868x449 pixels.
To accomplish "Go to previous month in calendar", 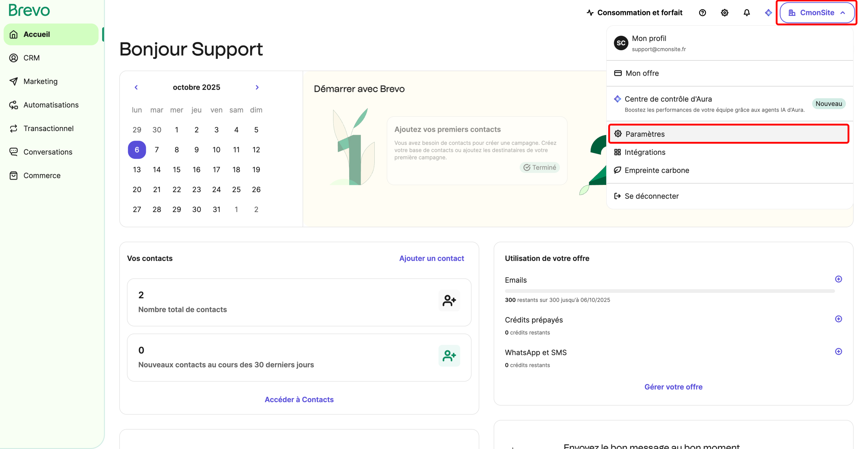I will (x=136, y=88).
